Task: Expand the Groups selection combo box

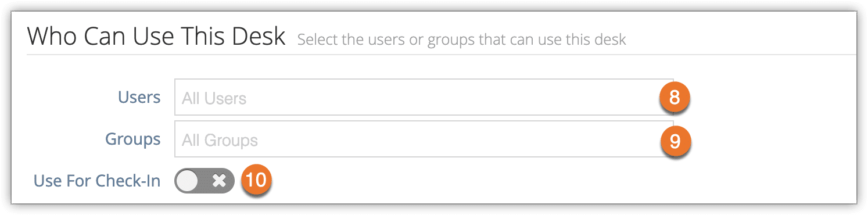Action: [x=424, y=139]
